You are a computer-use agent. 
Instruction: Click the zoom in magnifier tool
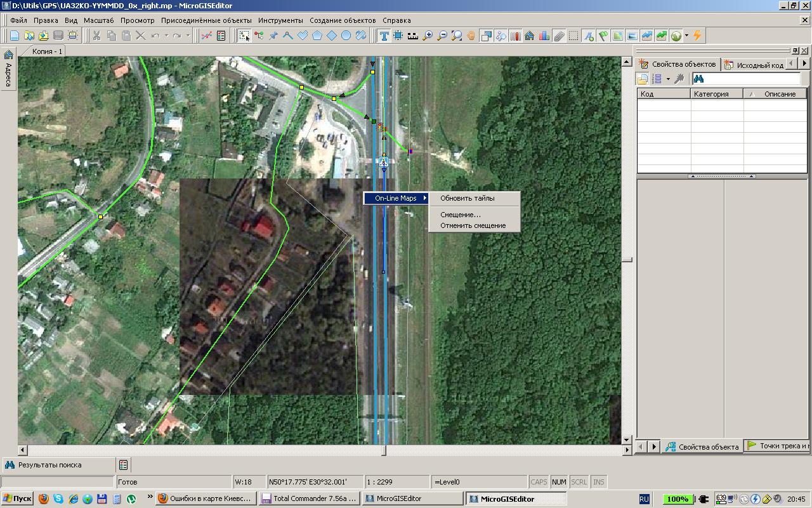point(428,36)
